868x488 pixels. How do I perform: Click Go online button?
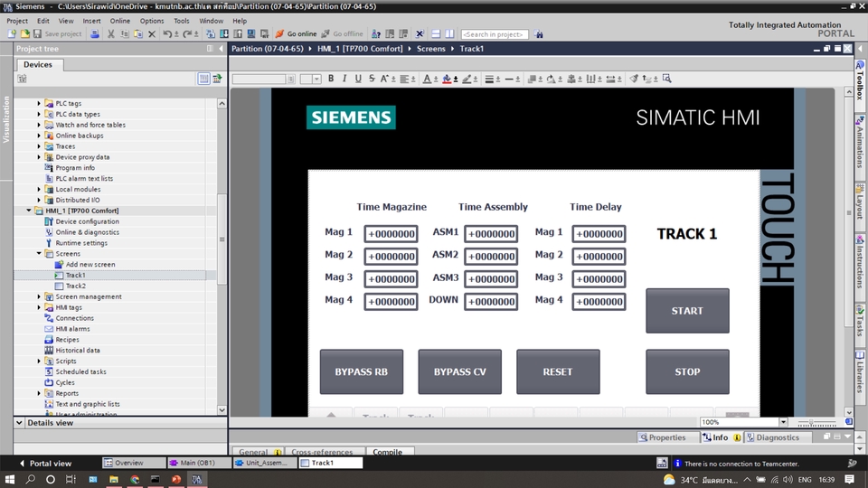pyautogui.click(x=297, y=33)
